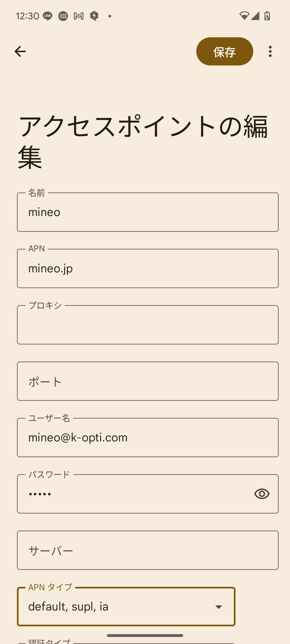Tap the back arrow icon
290x644 pixels.
[x=20, y=51]
